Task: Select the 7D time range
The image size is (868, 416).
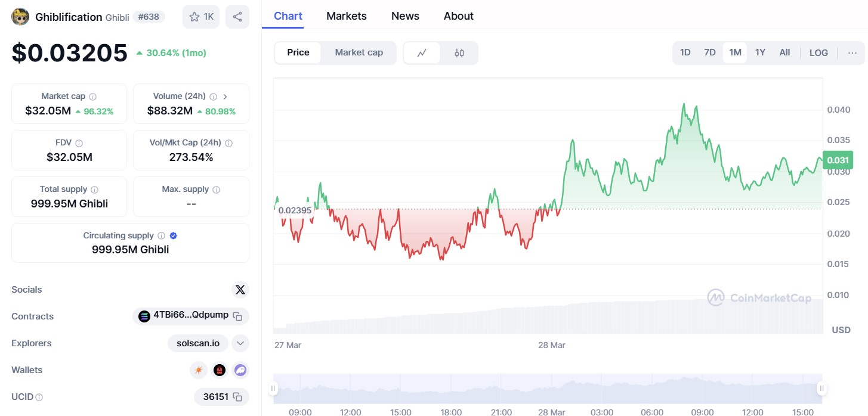Action: [x=709, y=52]
